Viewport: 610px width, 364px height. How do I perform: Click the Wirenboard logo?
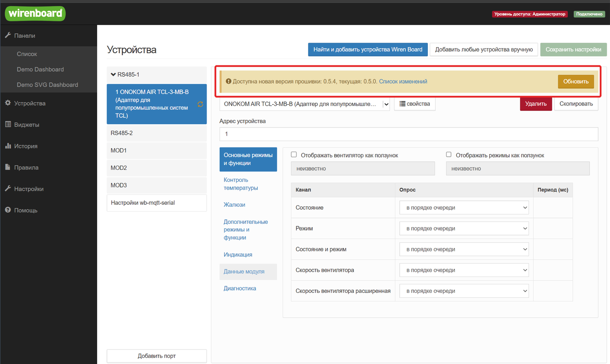point(35,13)
